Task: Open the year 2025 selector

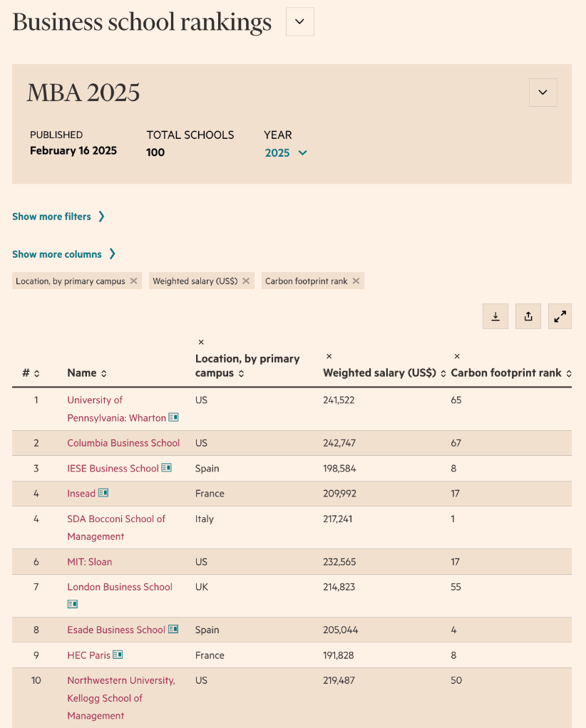Action: point(286,152)
